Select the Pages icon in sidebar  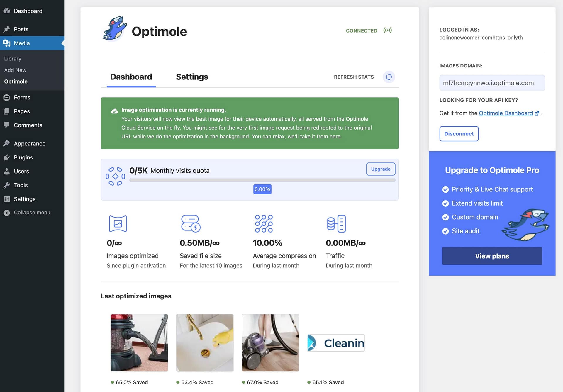pos(7,111)
